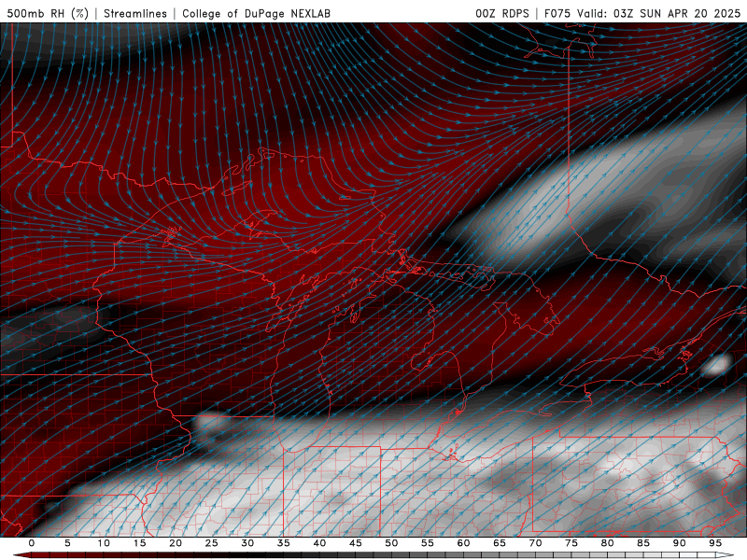Click the "0" value on the color scale
Image resolution: width=747 pixels, height=560 pixels.
(x=32, y=543)
